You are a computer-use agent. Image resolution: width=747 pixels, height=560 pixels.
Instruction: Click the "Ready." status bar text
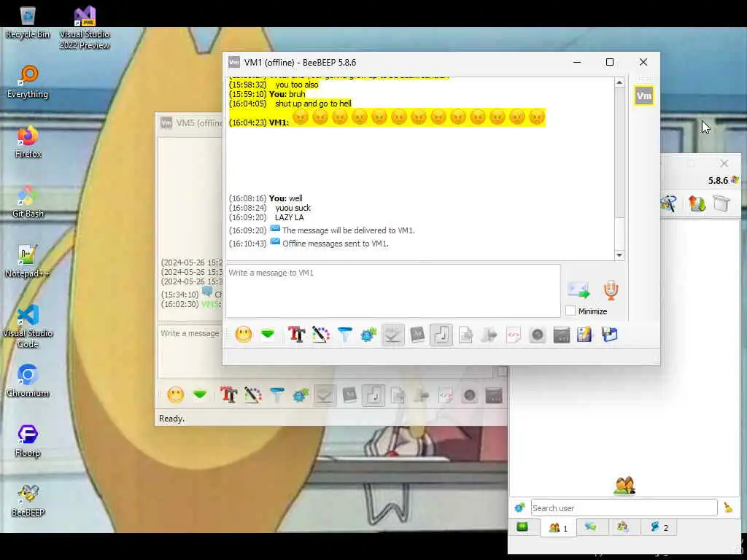171,418
